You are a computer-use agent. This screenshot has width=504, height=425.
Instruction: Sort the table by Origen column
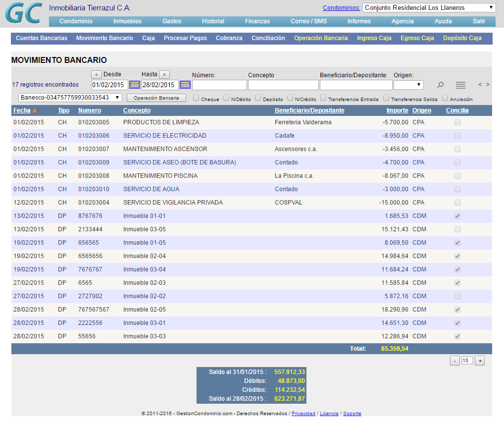point(421,110)
